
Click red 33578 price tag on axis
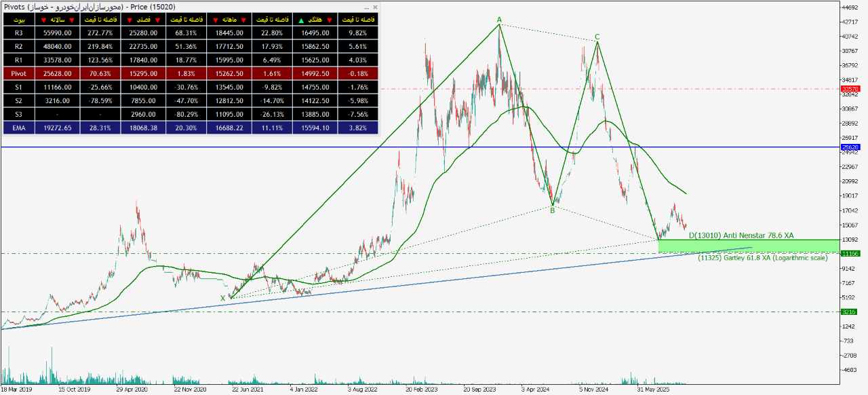849,89
